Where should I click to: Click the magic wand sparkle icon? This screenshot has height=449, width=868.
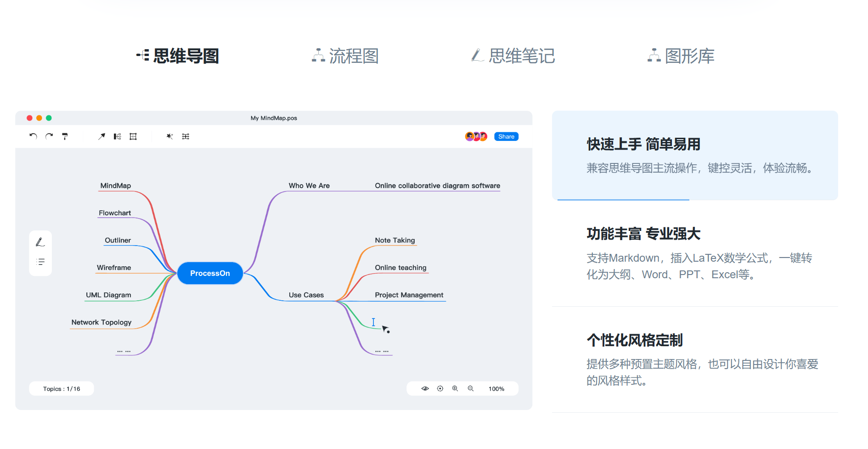click(x=169, y=136)
